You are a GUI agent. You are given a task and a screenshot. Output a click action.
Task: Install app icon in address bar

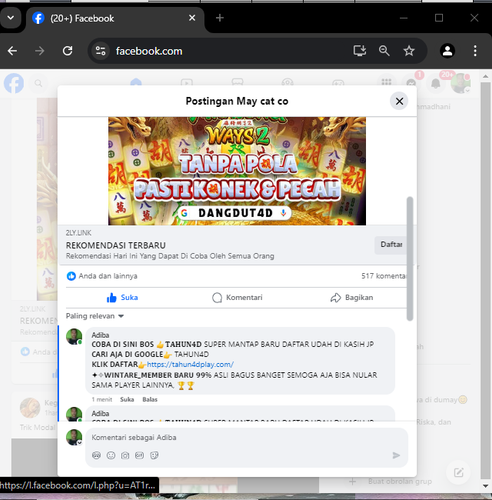[x=360, y=51]
